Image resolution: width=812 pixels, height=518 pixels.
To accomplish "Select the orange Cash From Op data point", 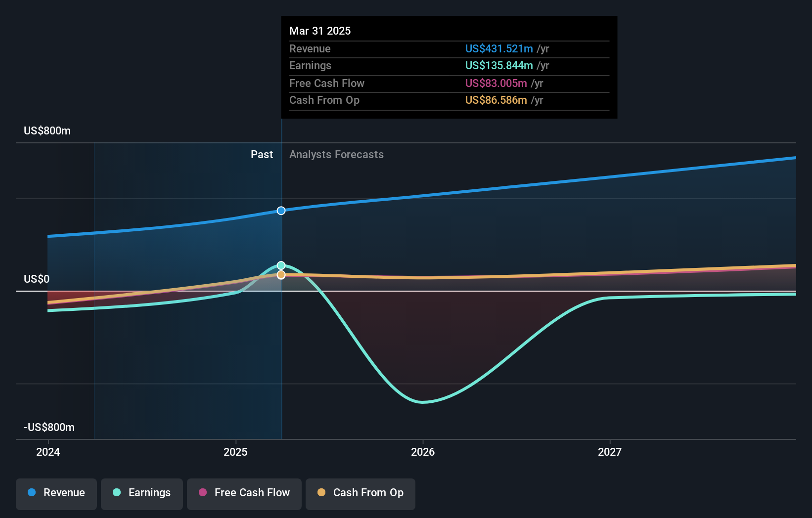I will [x=281, y=275].
